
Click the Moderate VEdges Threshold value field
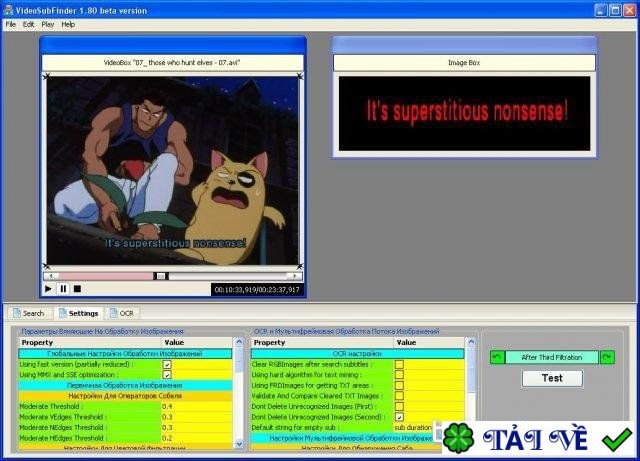[x=197, y=417]
